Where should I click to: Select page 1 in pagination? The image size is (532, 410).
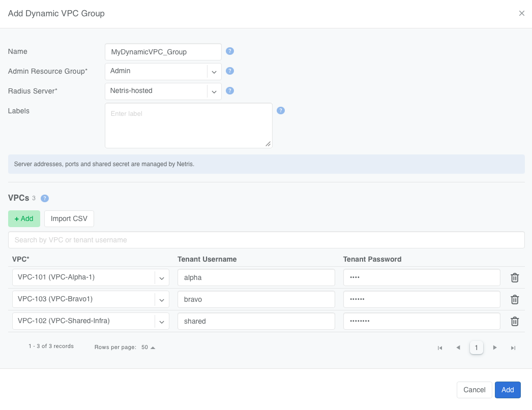pos(477,348)
